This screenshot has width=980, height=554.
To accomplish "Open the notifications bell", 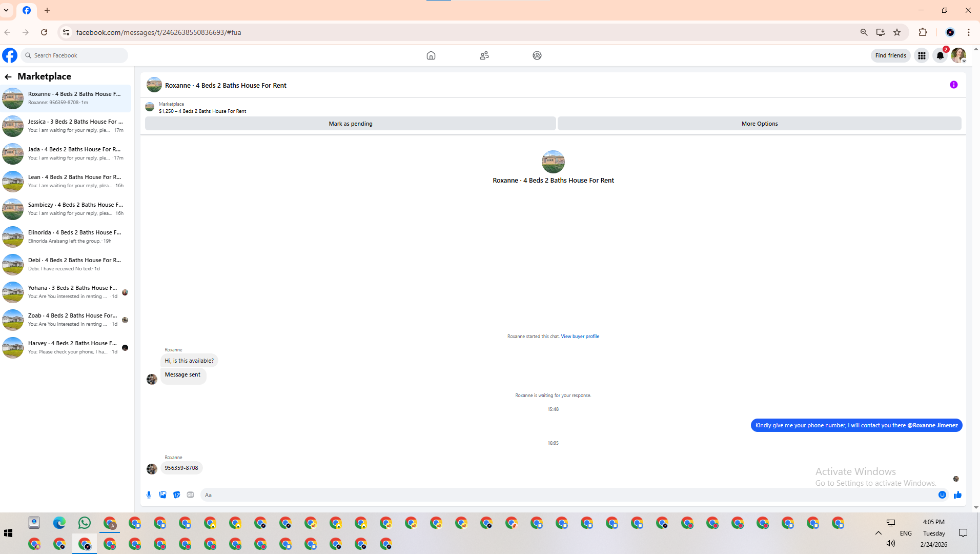I will click(x=940, y=55).
